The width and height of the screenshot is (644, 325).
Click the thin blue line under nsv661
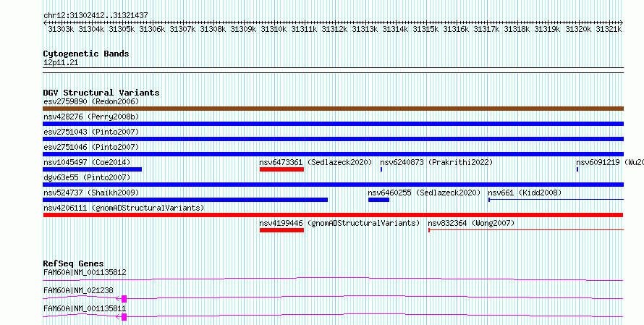click(x=556, y=200)
